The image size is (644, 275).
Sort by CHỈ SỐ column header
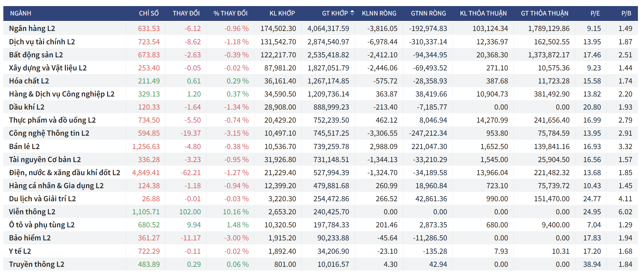[x=149, y=13]
